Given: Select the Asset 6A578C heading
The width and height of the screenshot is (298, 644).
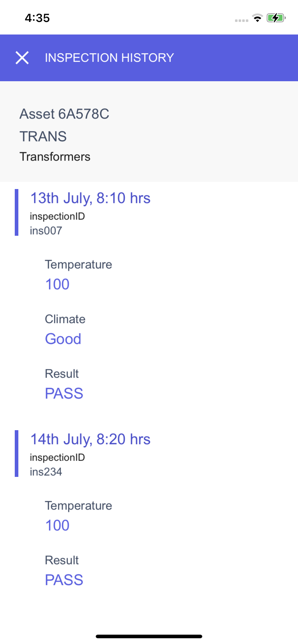Looking at the screenshot, I should [x=64, y=114].
